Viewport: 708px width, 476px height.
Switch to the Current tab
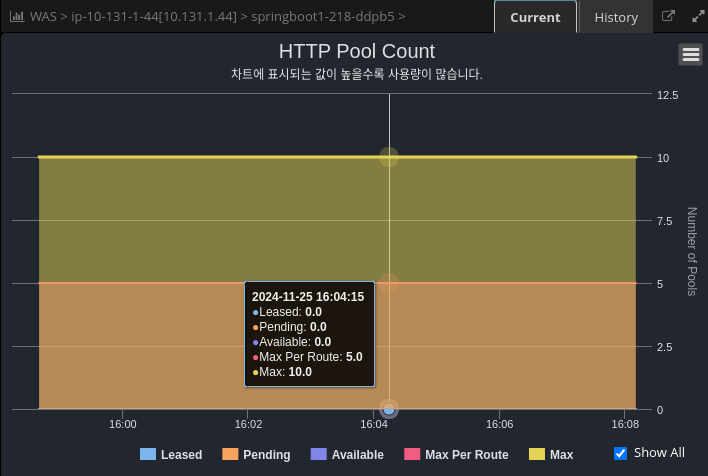click(x=535, y=17)
